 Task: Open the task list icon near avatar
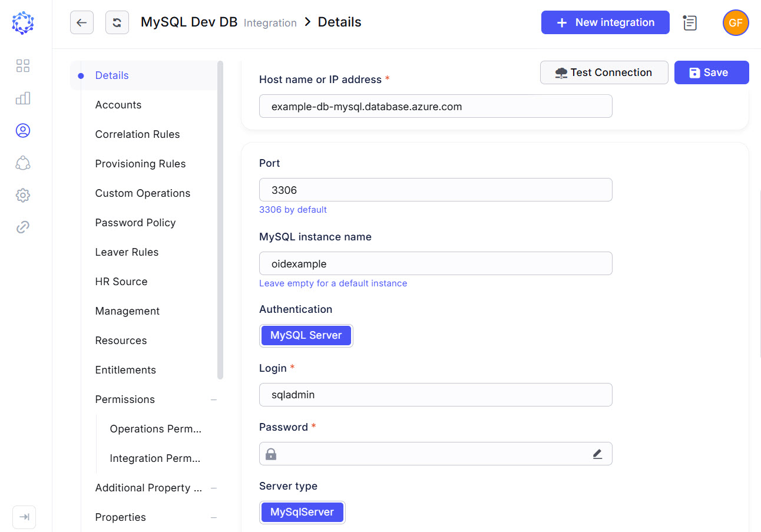pos(690,23)
